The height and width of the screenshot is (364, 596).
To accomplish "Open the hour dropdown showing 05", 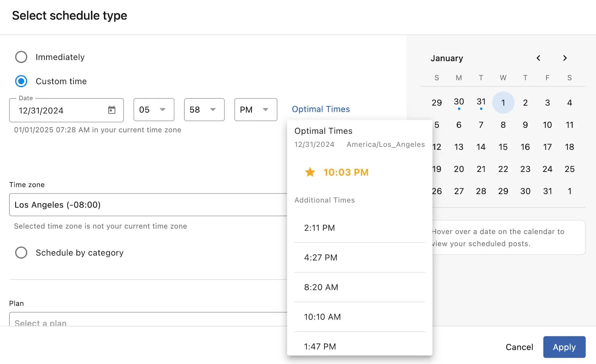I will pos(153,110).
